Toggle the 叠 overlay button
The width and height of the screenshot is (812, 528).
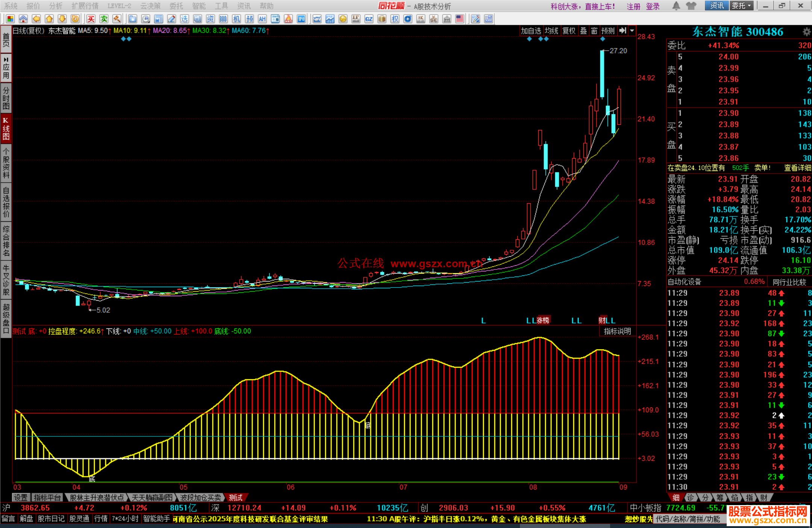click(x=583, y=31)
